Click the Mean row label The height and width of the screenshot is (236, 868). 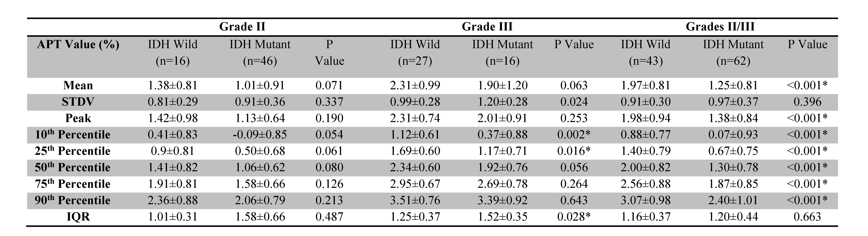pyautogui.click(x=78, y=85)
